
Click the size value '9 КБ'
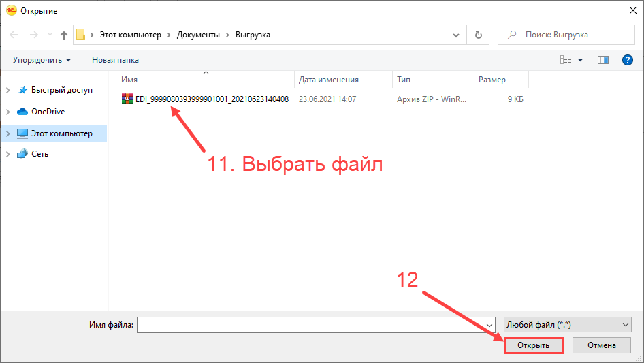click(x=515, y=99)
